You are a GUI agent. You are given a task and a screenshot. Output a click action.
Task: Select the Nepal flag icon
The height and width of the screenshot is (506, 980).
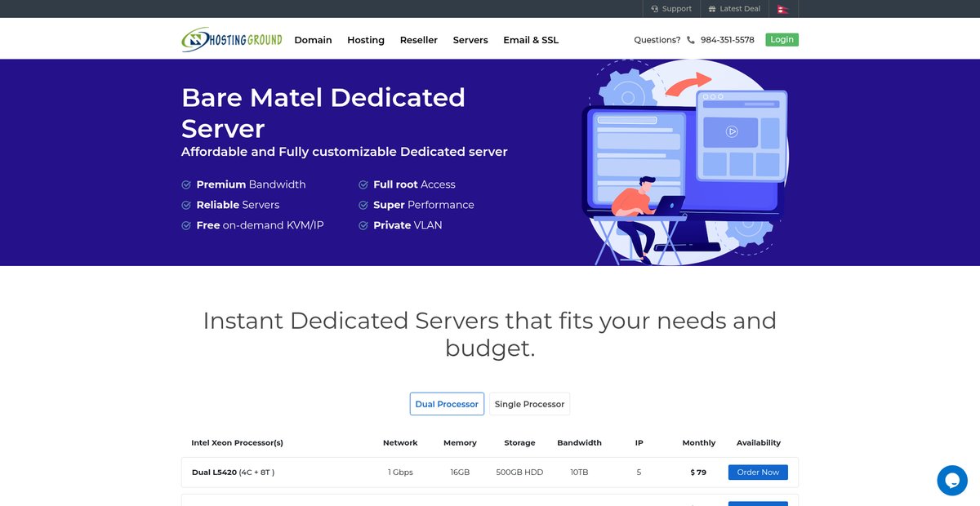(x=782, y=9)
